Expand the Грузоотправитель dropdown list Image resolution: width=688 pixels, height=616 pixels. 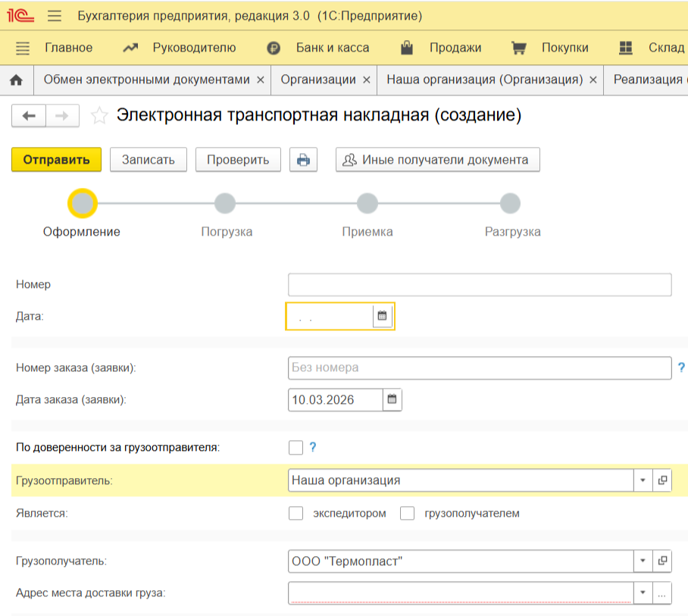(642, 480)
